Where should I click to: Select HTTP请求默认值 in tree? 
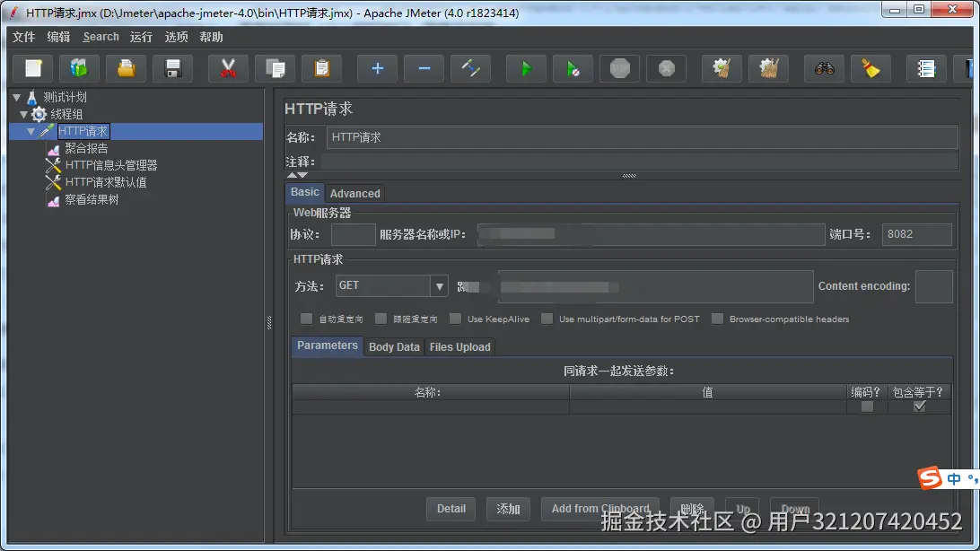[x=106, y=182]
